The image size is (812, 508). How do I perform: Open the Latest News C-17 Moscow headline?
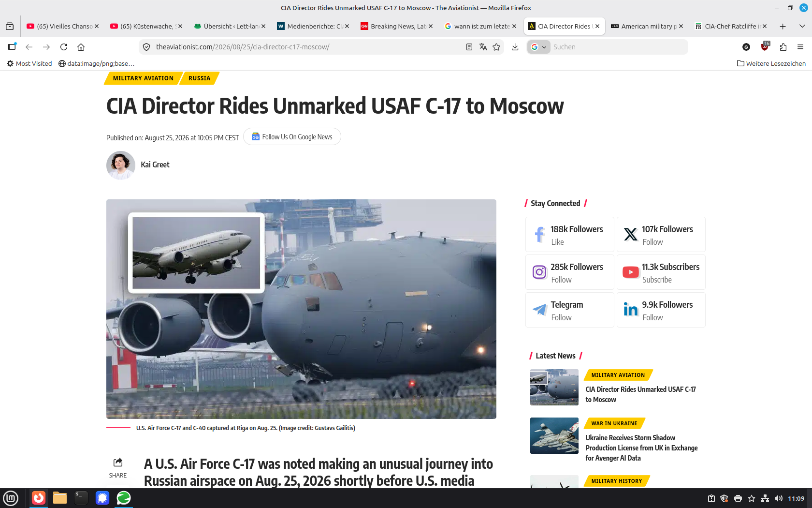click(641, 395)
